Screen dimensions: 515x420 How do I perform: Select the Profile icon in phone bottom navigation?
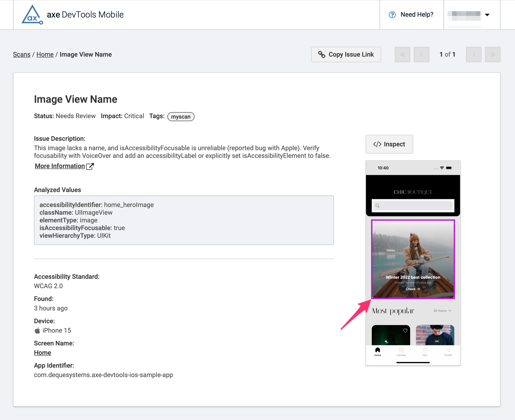click(x=448, y=350)
